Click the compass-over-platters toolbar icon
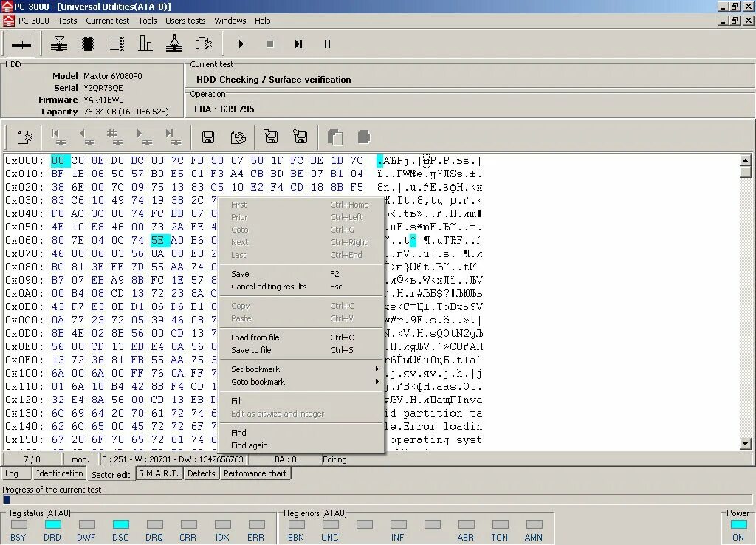Screen dimensions: 756x545 click(174, 44)
